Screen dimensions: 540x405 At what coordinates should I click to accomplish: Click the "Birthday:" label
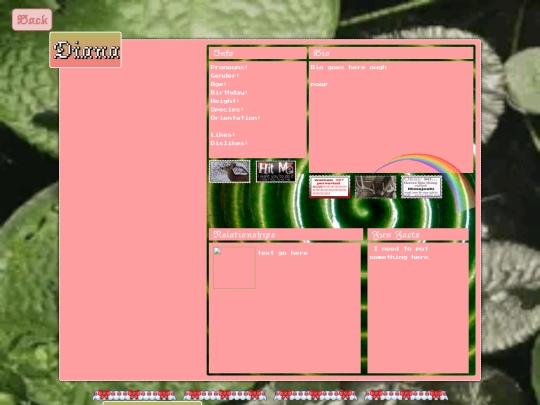coord(229,92)
